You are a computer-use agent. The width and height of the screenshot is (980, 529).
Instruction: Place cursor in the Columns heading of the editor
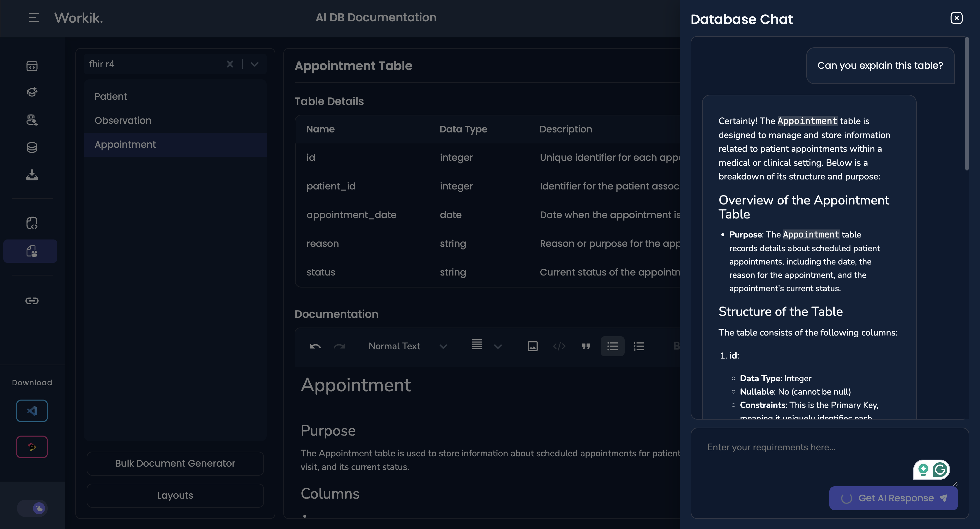(330, 494)
